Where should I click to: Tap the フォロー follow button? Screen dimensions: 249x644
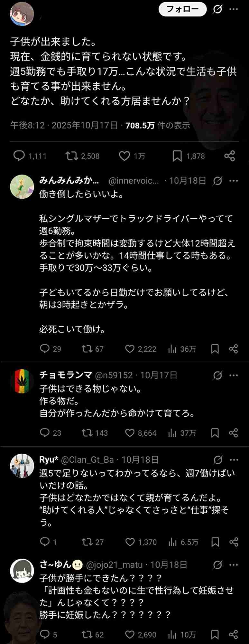coord(182,9)
